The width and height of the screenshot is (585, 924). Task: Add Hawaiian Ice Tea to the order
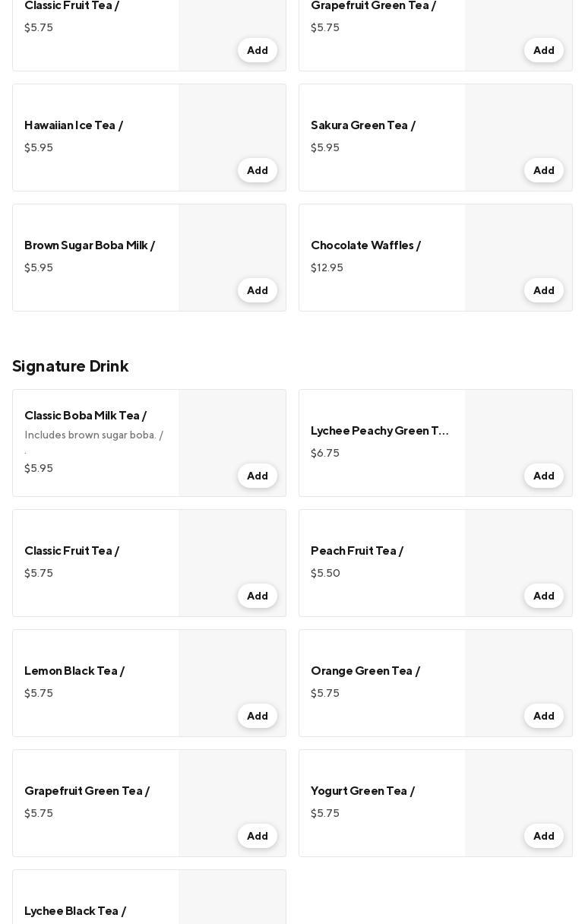[257, 170]
